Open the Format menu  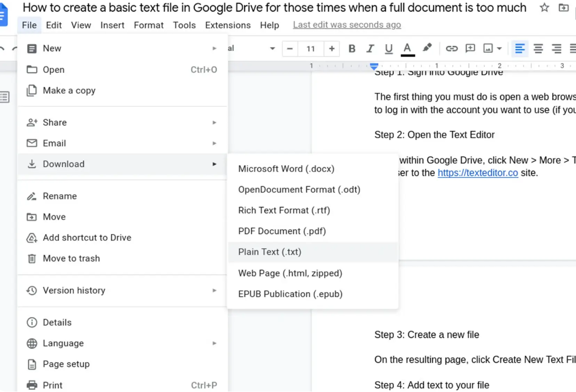(x=149, y=25)
